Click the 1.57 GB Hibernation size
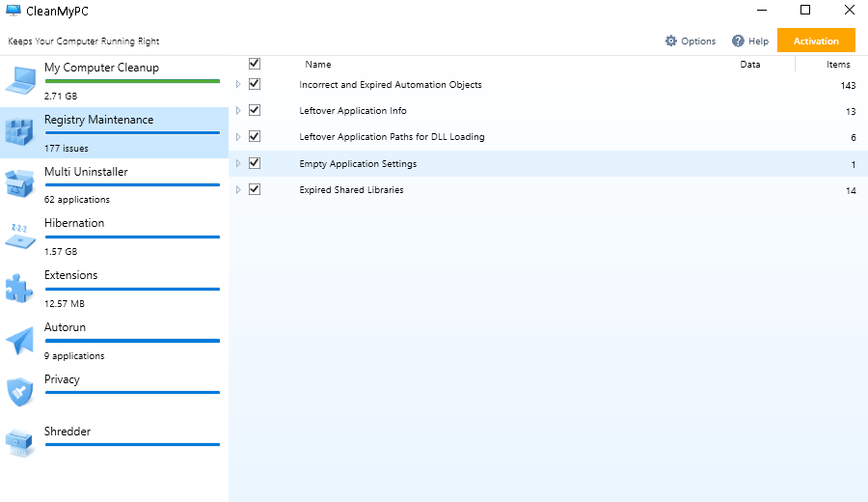 (61, 252)
